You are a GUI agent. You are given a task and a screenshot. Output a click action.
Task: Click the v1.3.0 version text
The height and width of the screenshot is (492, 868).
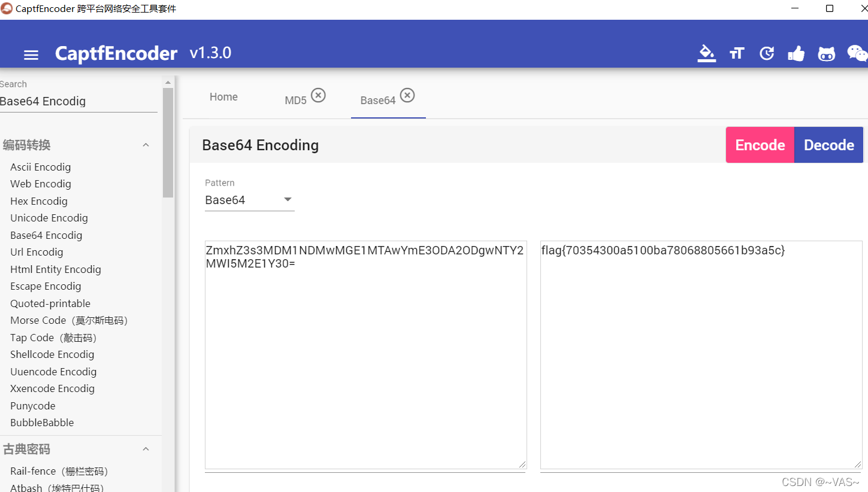coord(210,53)
